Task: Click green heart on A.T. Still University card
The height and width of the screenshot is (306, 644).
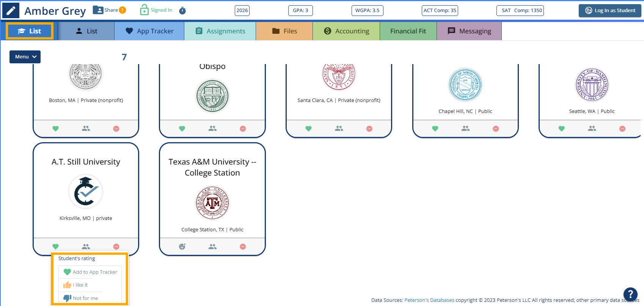Action: 55,247
